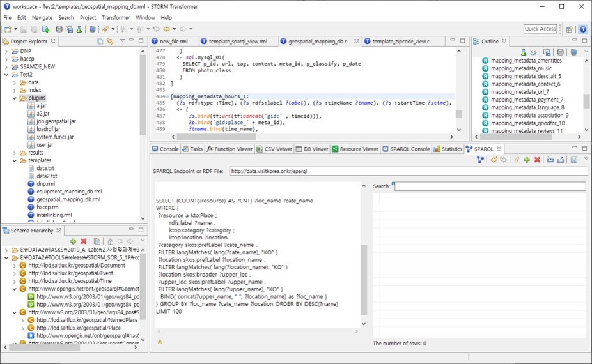Click the Search field in SPARQL results
The height and width of the screenshot is (364, 592).
490,186
